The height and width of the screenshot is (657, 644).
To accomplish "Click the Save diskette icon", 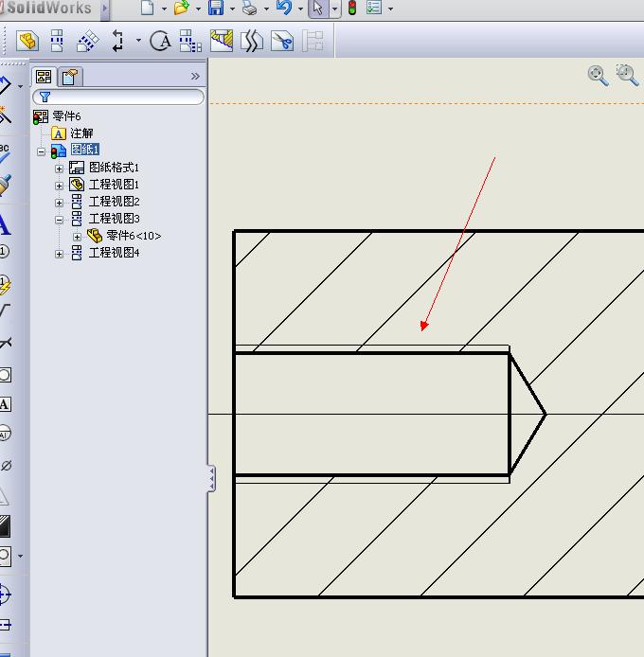I will (x=216, y=8).
